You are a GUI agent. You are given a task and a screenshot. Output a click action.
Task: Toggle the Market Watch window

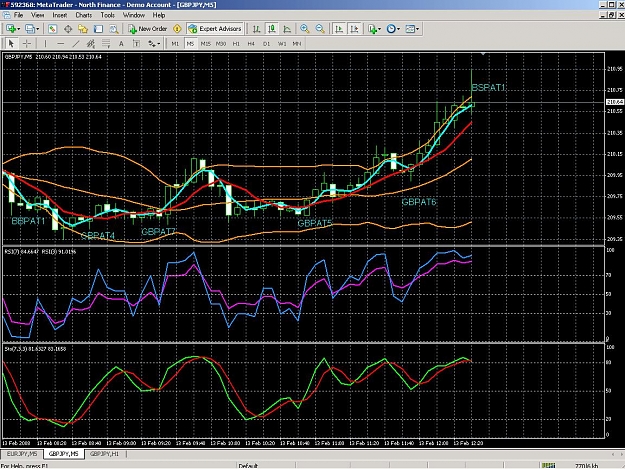pos(52,29)
